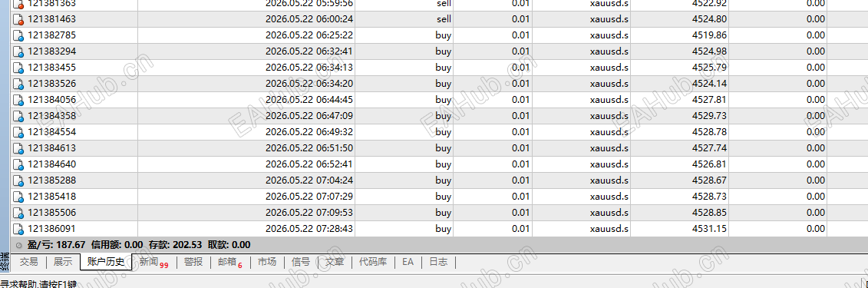This screenshot has width=868, height=288.
Task: Switch to the EA tab
Action: [408, 262]
